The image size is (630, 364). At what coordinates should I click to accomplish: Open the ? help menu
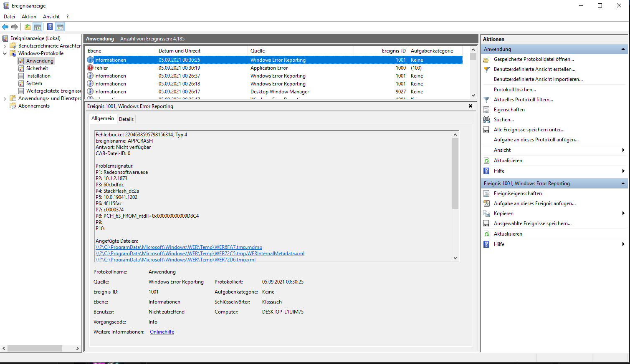coord(67,17)
